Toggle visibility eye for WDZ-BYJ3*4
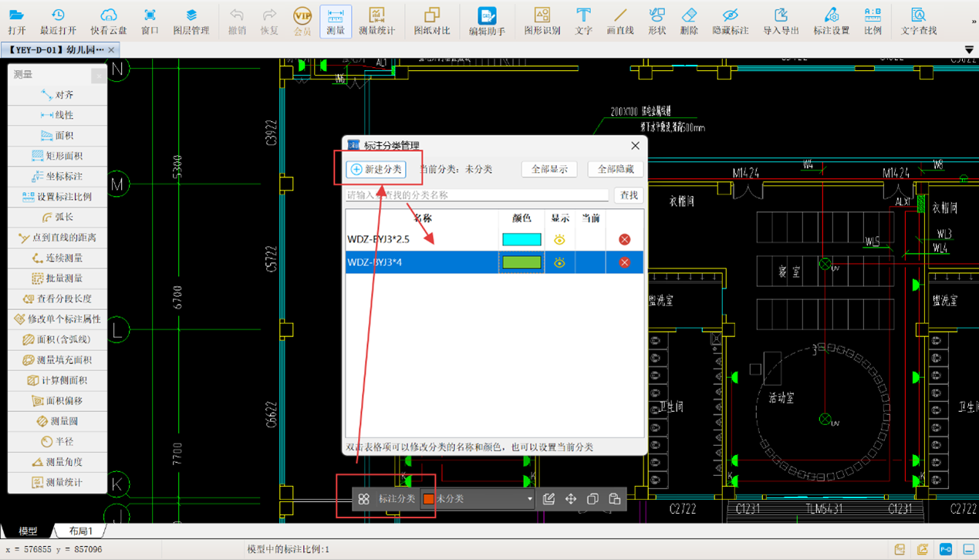Image resolution: width=979 pixels, height=560 pixels. [x=559, y=262]
